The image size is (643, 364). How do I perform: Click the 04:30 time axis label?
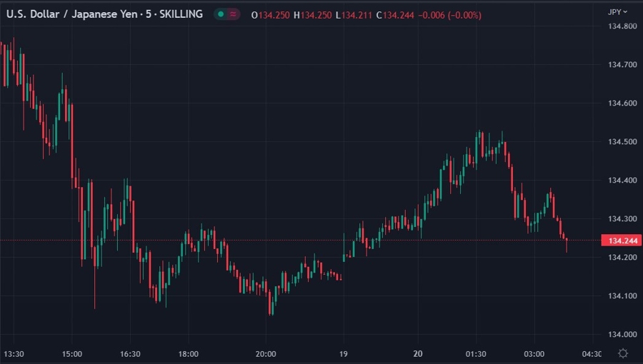pyautogui.click(x=592, y=354)
